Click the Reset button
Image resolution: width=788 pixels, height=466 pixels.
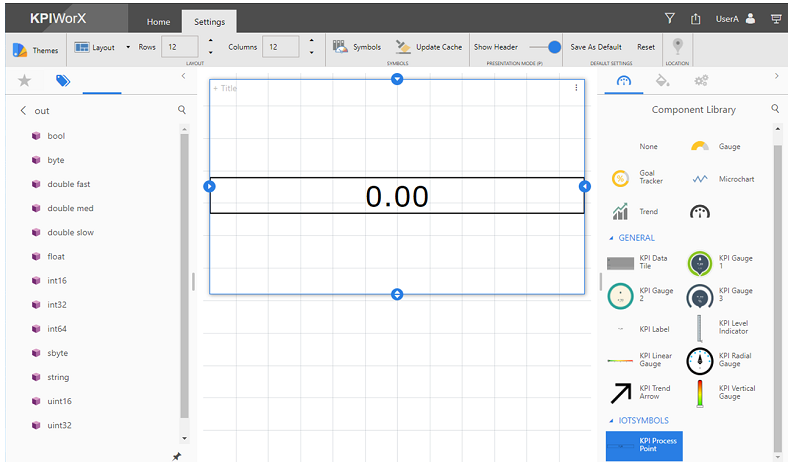coord(646,47)
